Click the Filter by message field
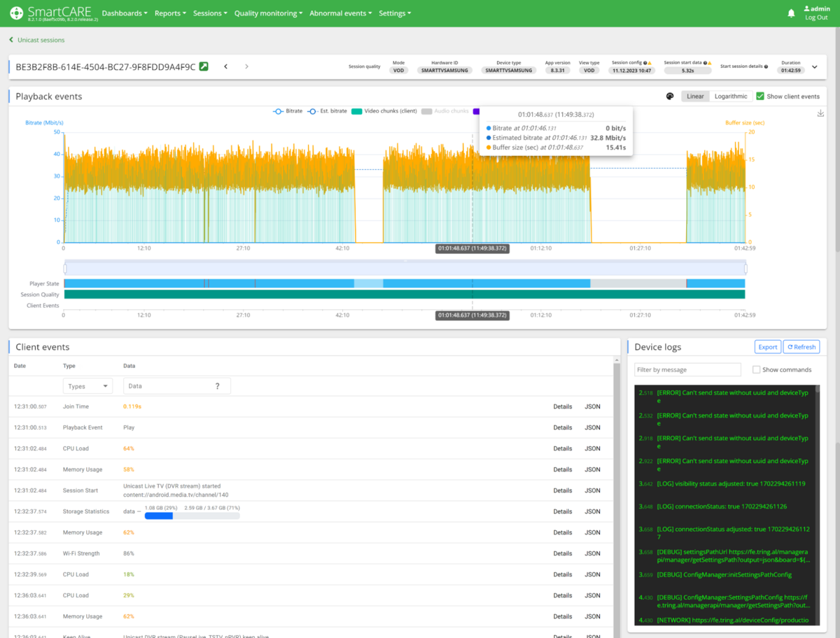 pos(687,369)
